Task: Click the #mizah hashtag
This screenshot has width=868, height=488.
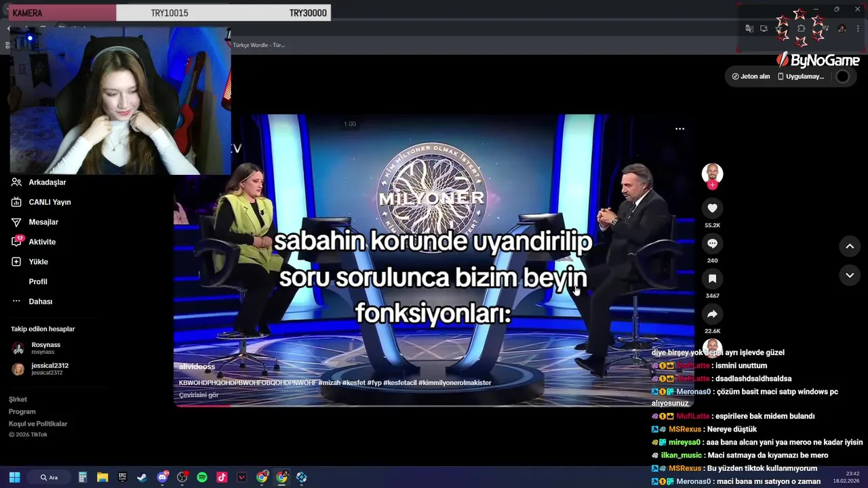Action: pyautogui.click(x=330, y=383)
